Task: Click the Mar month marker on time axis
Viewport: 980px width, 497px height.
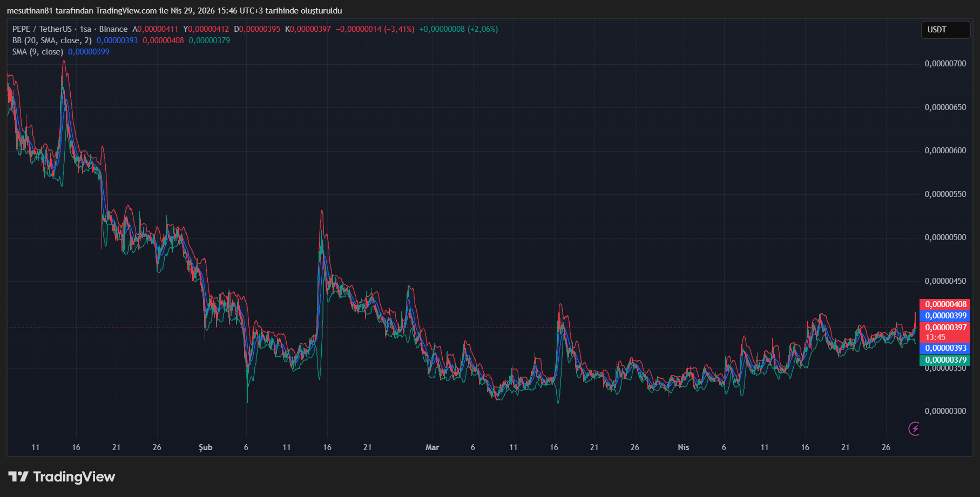Action: pos(432,447)
